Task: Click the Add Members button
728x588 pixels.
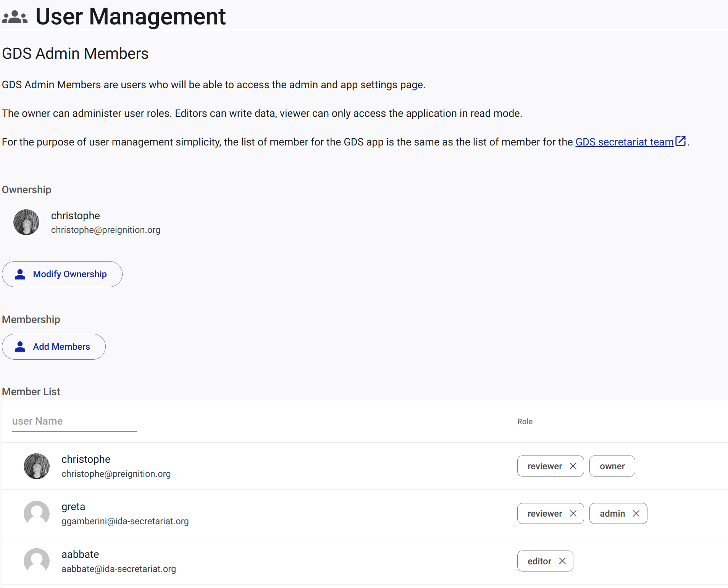Action: pos(54,347)
